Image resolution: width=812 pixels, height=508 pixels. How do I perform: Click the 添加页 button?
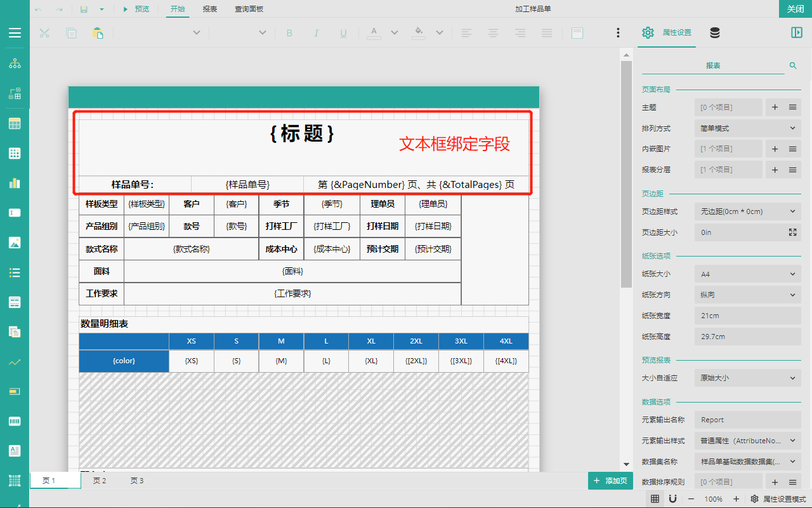click(610, 481)
